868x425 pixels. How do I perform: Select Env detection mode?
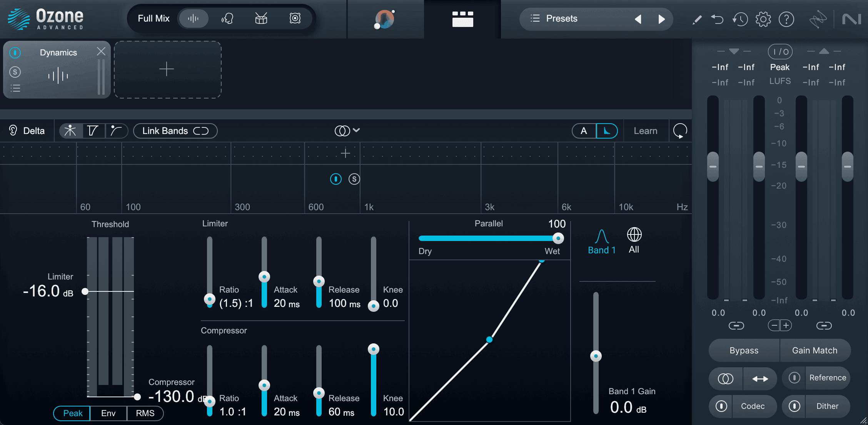point(108,413)
